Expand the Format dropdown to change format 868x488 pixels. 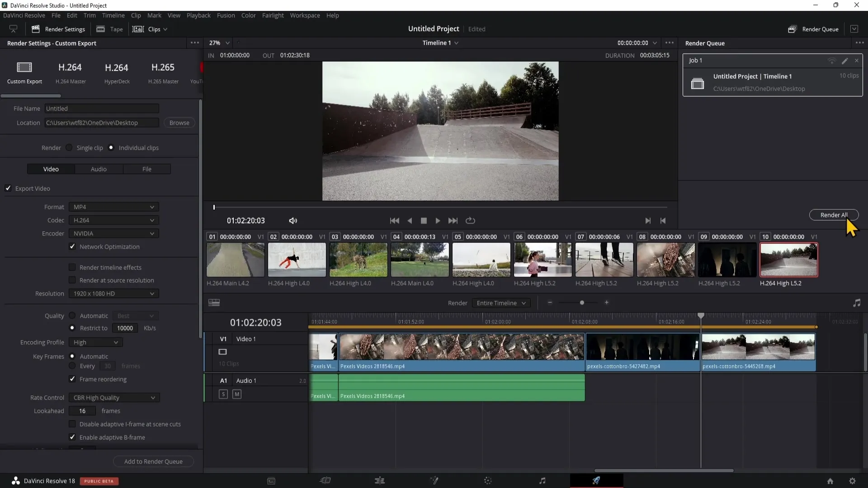click(x=113, y=207)
